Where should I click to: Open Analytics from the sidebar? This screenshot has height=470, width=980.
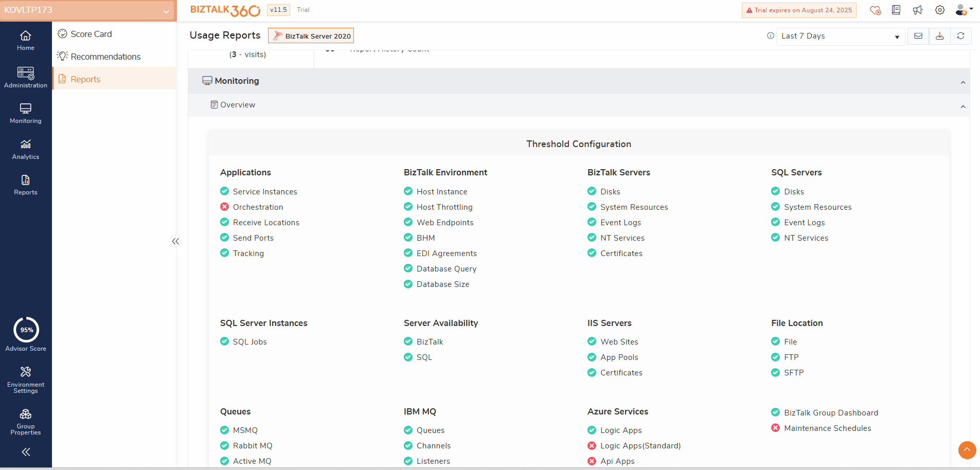tap(25, 149)
